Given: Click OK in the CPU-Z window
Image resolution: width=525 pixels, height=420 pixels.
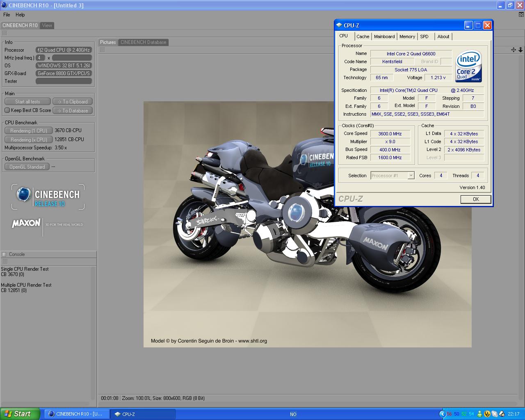Looking at the screenshot, I should 476,199.
